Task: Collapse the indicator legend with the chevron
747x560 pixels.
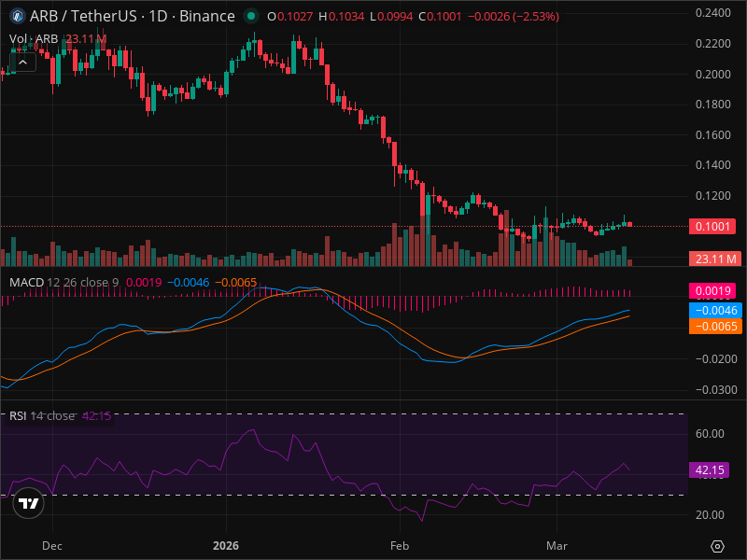Action: tap(22, 63)
